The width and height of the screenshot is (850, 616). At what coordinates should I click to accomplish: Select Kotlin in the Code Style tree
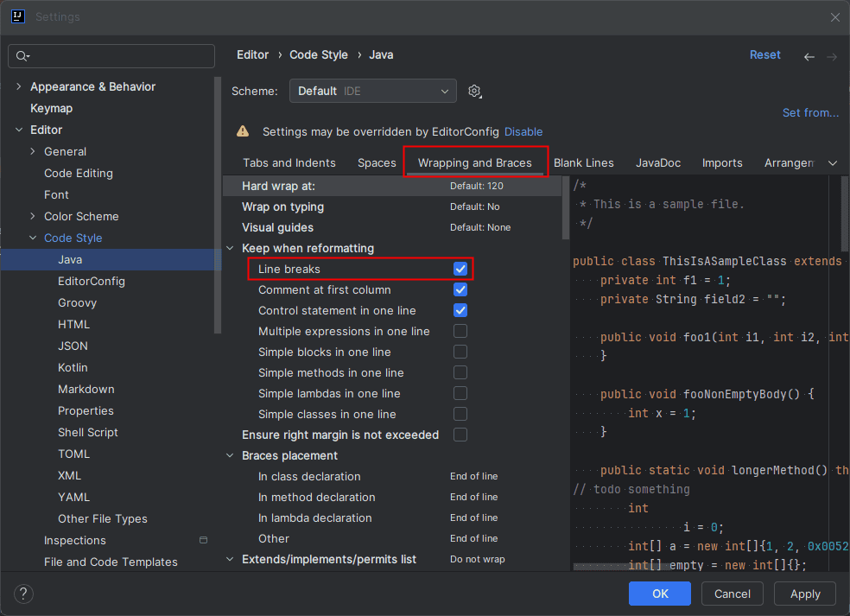coord(73,367)
